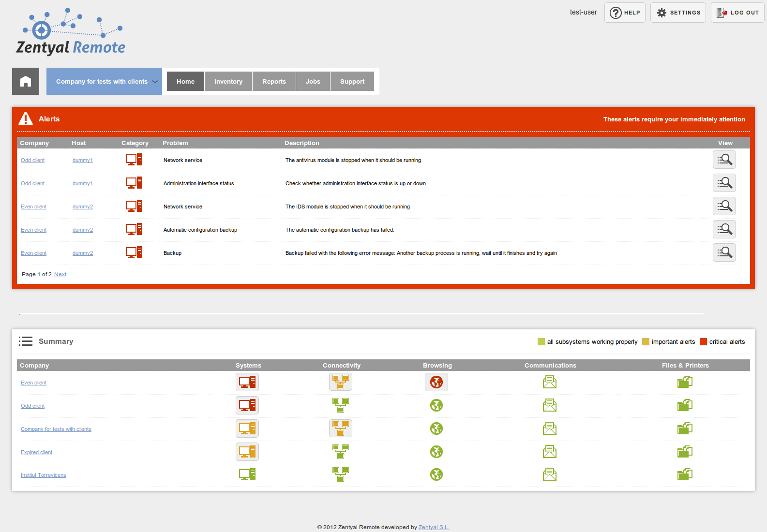Screen dimensions: 767x532
Task: Click the Description column header in Alerts
Action: coord(302,143)
